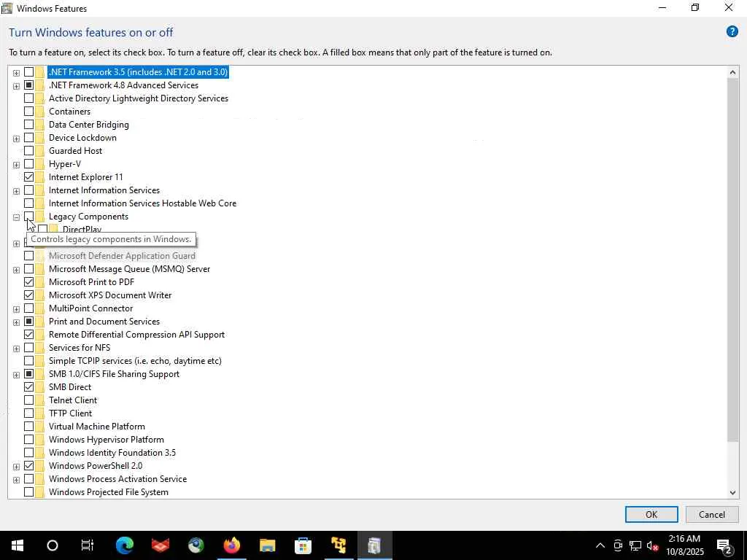Check the Containers feature box
Viewport: 747px width, 560px height.
point(28,112)
